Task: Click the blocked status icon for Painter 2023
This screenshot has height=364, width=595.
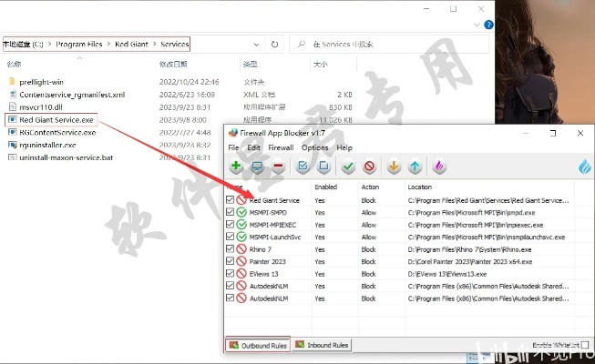Action: click(x=241, y=261)
